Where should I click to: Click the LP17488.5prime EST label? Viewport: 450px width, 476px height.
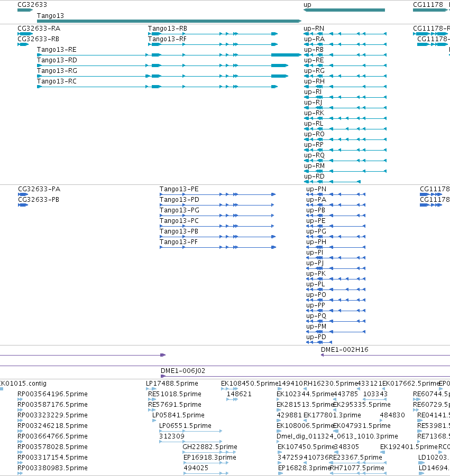172,384
